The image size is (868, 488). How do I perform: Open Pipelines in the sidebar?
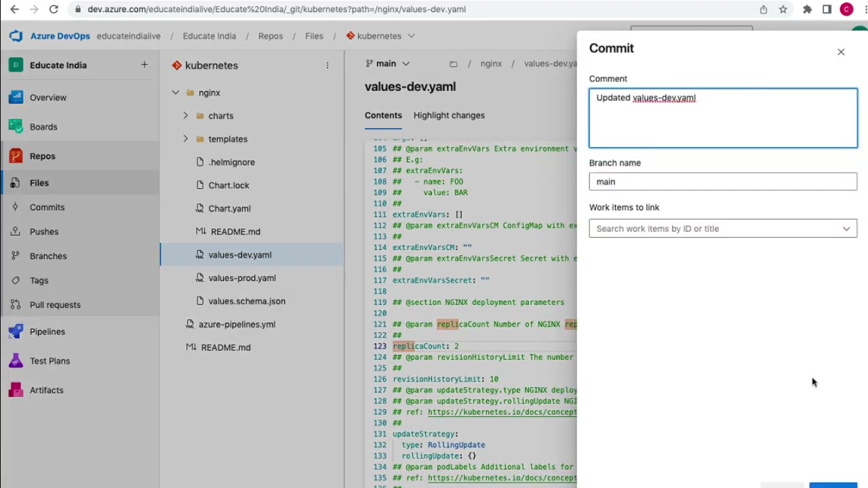tap(47, 331)
